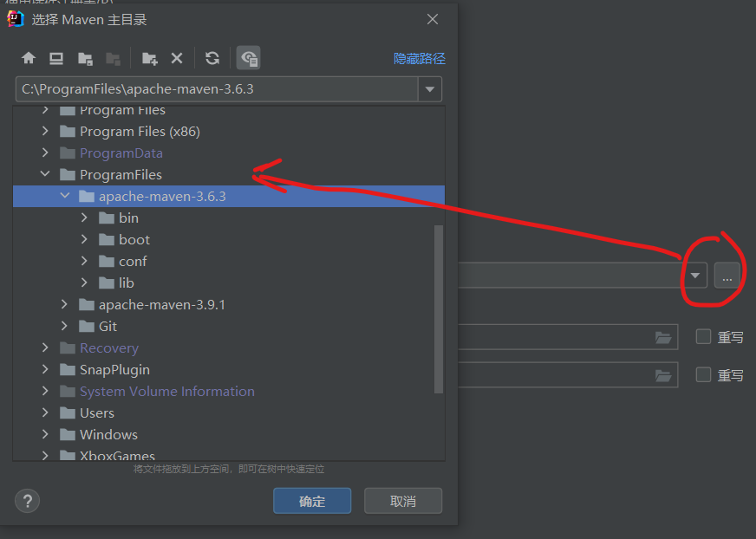Image resolution: width=756 pixels, height=539 pixels.
Task: Open help with the question mark button
Action: point(28,501)
